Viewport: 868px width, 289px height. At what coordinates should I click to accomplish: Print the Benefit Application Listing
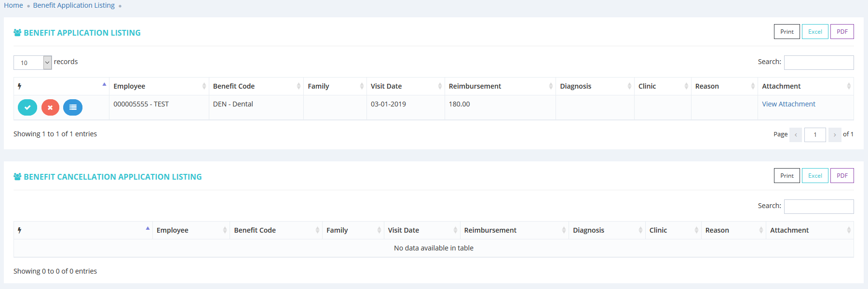(x=787, y=32)
